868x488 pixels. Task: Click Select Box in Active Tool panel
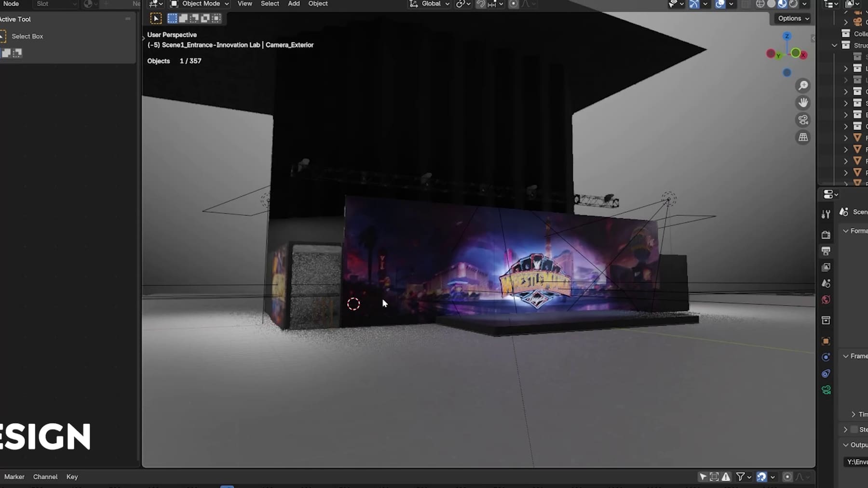tap(27, 37)
